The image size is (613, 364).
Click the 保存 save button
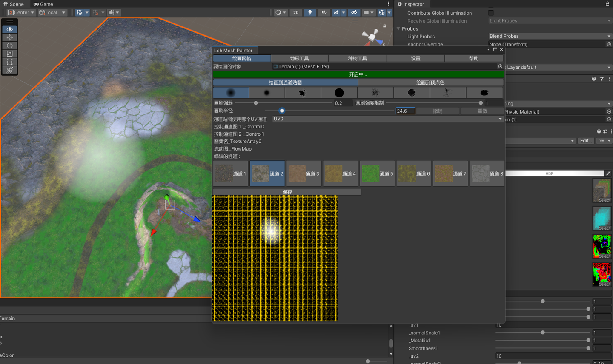[286, 192]
